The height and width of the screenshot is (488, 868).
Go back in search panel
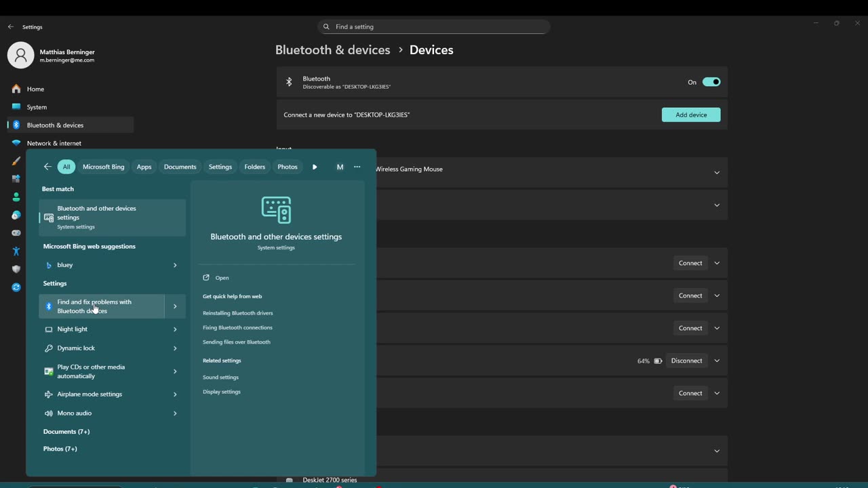tap(47, 167)
